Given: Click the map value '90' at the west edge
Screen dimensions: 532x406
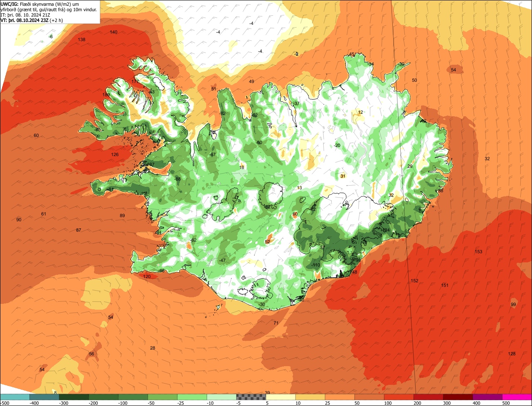Looking at the screenshot, I should tap(19, 220).
